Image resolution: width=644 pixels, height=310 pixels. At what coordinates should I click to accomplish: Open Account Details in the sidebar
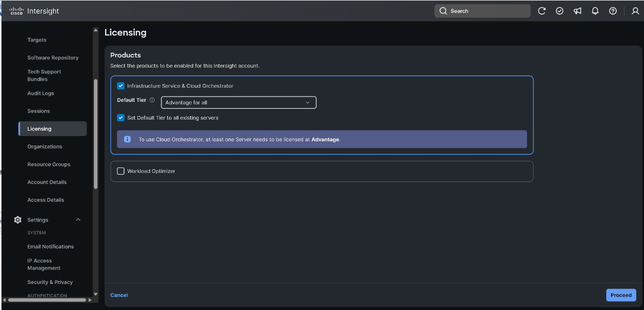click(47, 182)
